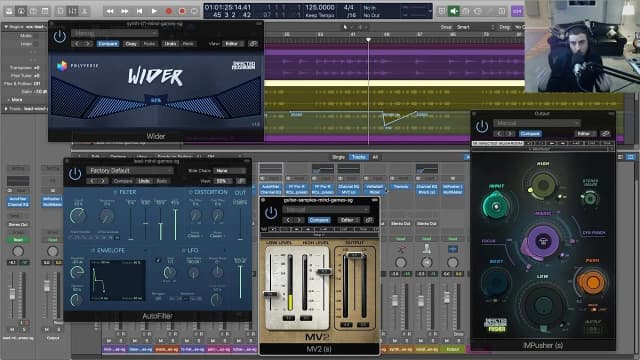Click the playhead marker in the ruler
Image resolution: width=640 pixels, height=360 pixels.
coord(368,40)
